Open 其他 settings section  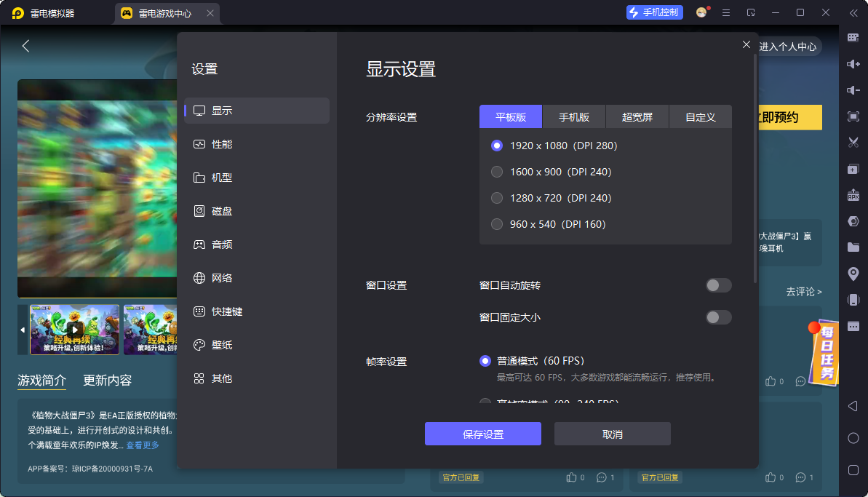(257, 378)
